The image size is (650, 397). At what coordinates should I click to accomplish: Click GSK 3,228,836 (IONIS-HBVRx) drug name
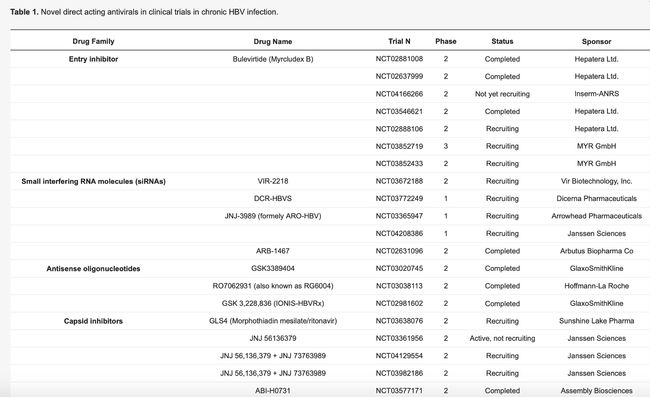[273, 303]
